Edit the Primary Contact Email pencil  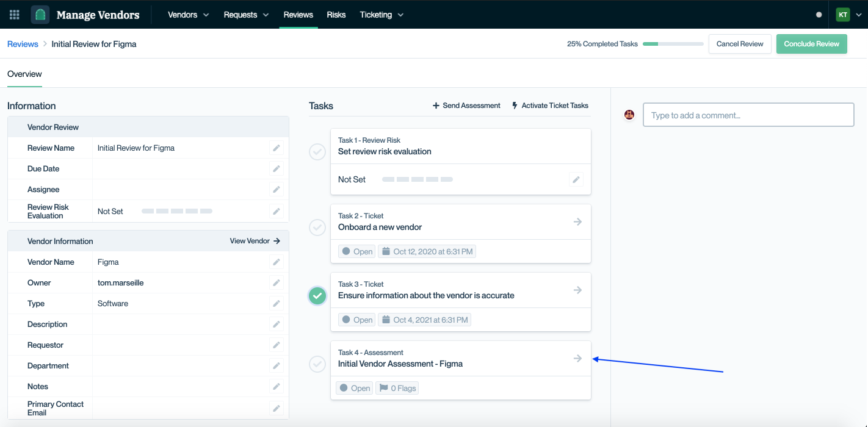click(x=277, y=408)
